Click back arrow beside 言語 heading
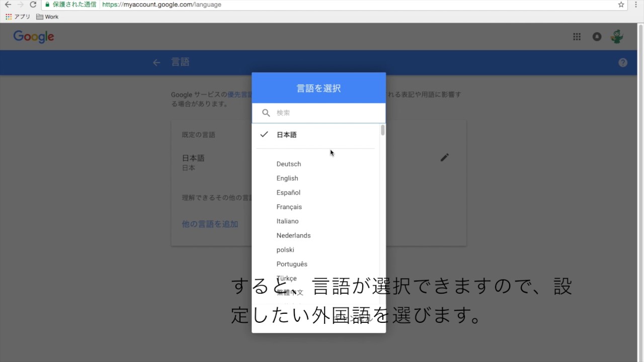 [156, 62]
